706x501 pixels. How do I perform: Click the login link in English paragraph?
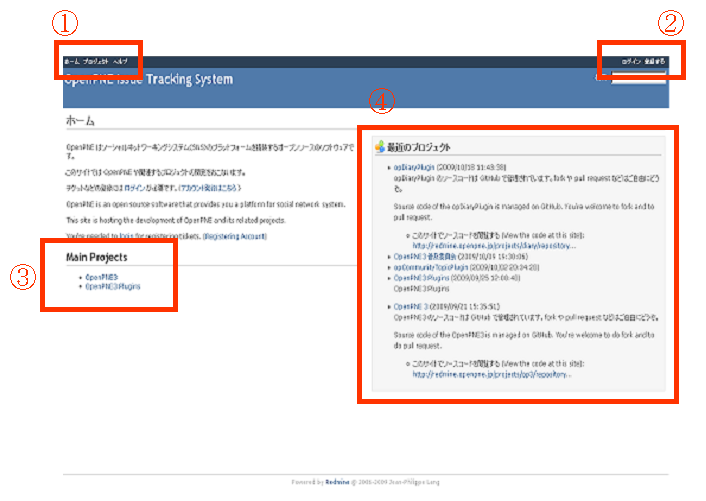[127, 236]
